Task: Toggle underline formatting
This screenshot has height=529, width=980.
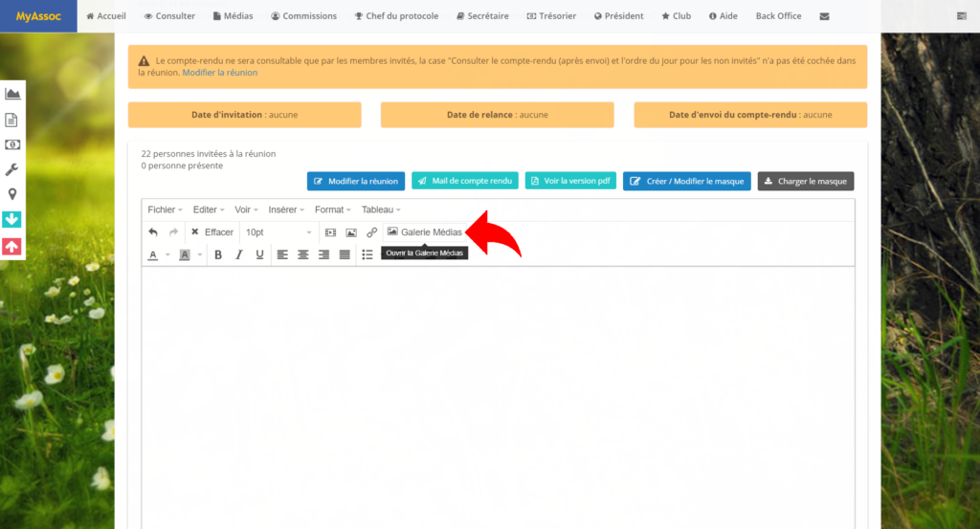Action: 259,254
